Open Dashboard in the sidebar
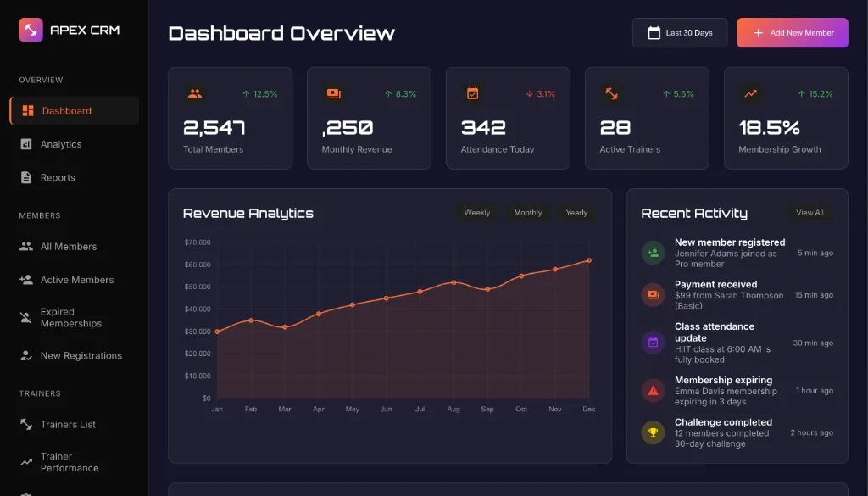868x496 pixels. click(75, 111)
